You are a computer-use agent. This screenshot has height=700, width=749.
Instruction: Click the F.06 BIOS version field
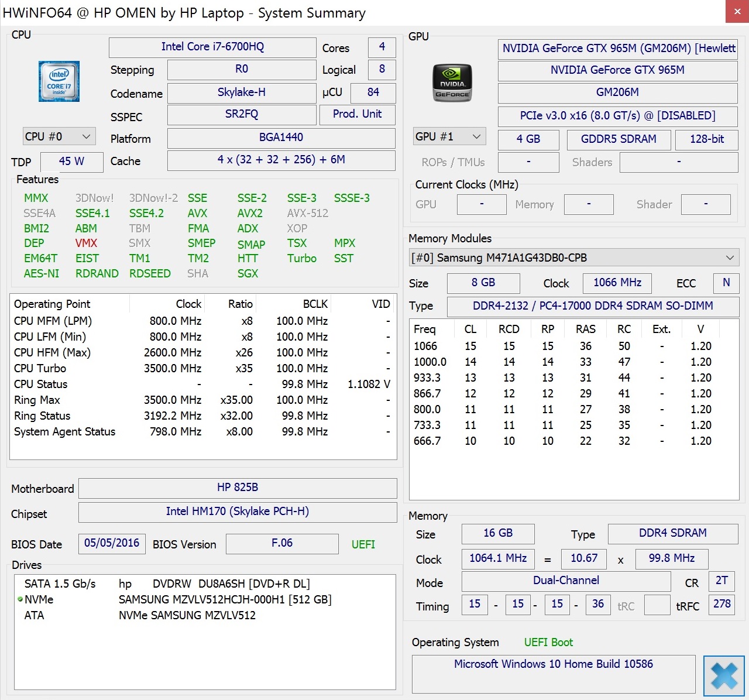pos(282,544)
